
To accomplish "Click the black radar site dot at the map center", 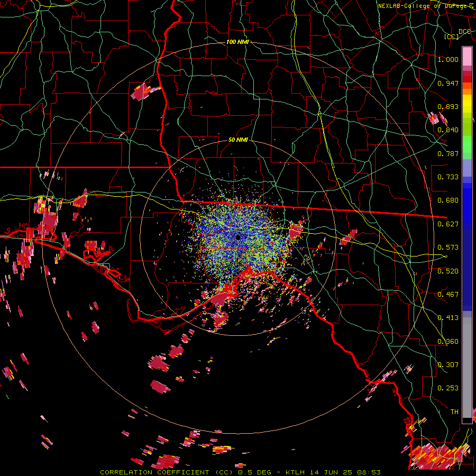I will click(238, 237).
